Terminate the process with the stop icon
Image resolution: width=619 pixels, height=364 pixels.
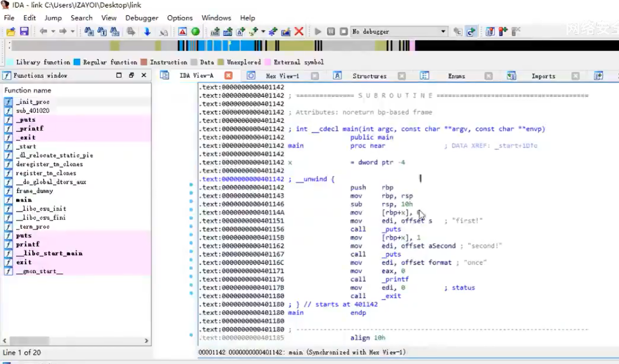click(x=344, y=32)
